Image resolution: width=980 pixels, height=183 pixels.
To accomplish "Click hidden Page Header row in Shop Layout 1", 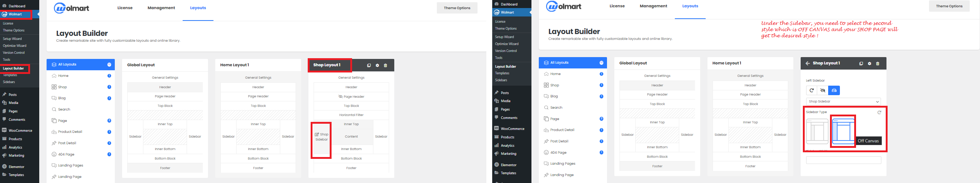I will [351, 96].
